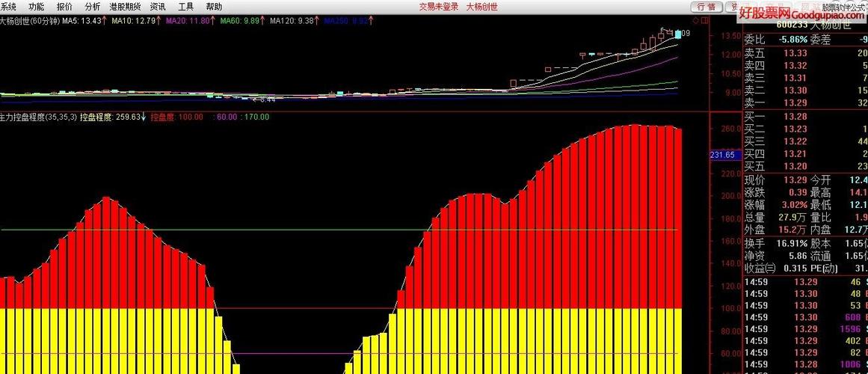Click the last cyan candlestick in price chart
This screenshot has height=374, width=868.
(x=678, y=34)
